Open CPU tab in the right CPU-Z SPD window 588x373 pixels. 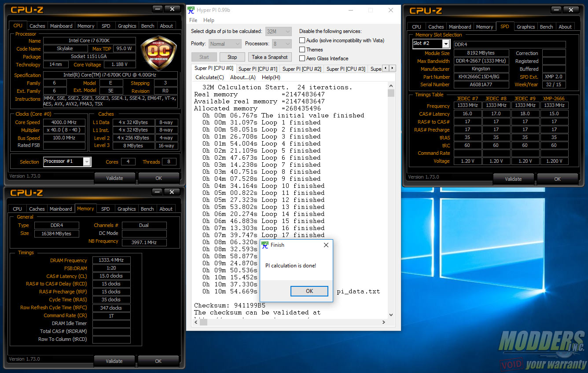(x=416, y=27)
